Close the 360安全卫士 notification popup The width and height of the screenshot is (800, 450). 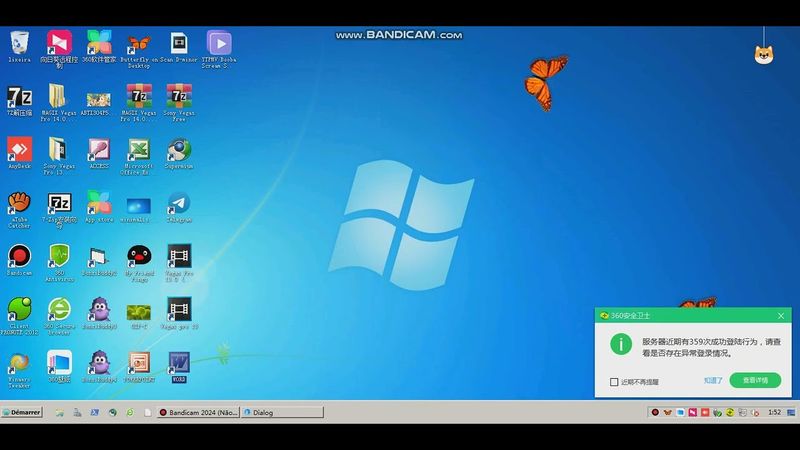pyautogui.click(x=781, y=315)
